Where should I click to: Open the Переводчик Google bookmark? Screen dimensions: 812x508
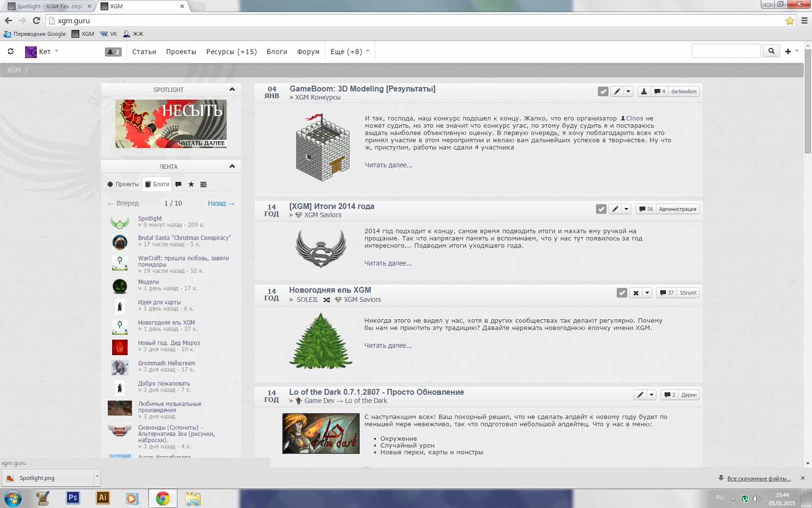point(35,34)
